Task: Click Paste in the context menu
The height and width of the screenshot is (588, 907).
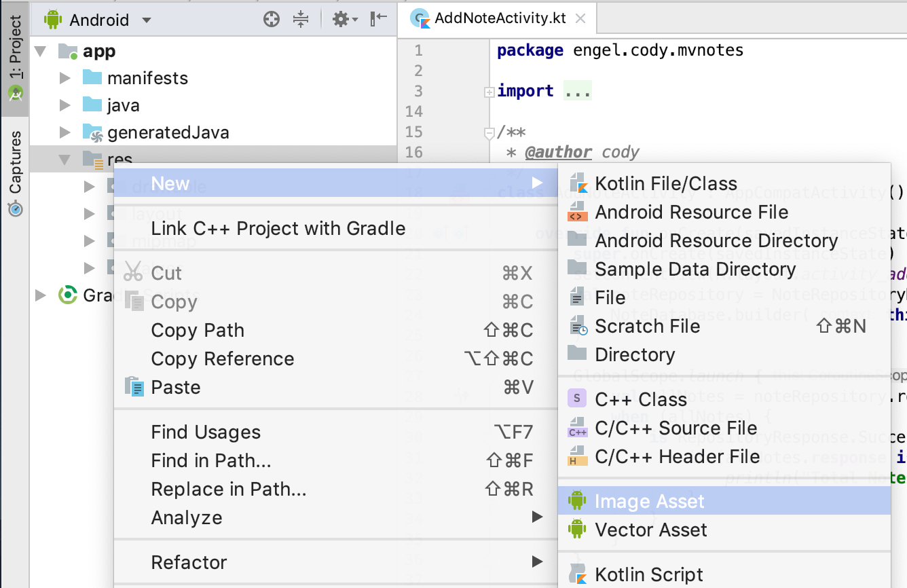Action: (176, 387)
